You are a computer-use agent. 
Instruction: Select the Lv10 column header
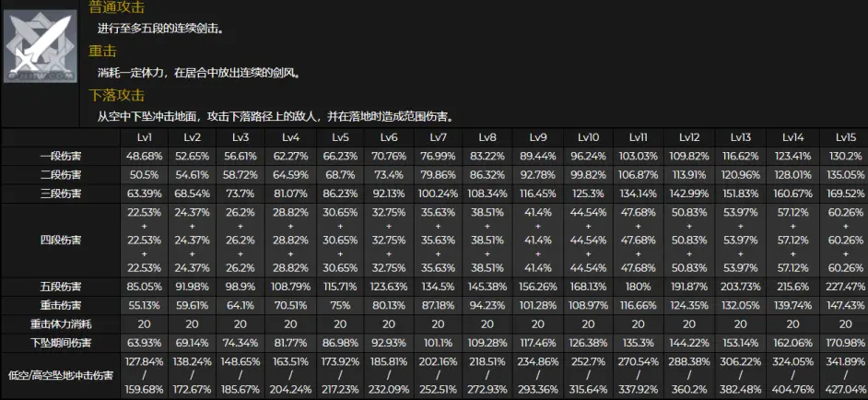point(589,136)
